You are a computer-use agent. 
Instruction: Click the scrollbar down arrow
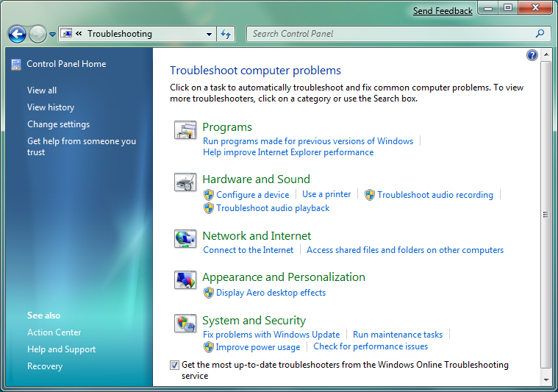point(546,380)
